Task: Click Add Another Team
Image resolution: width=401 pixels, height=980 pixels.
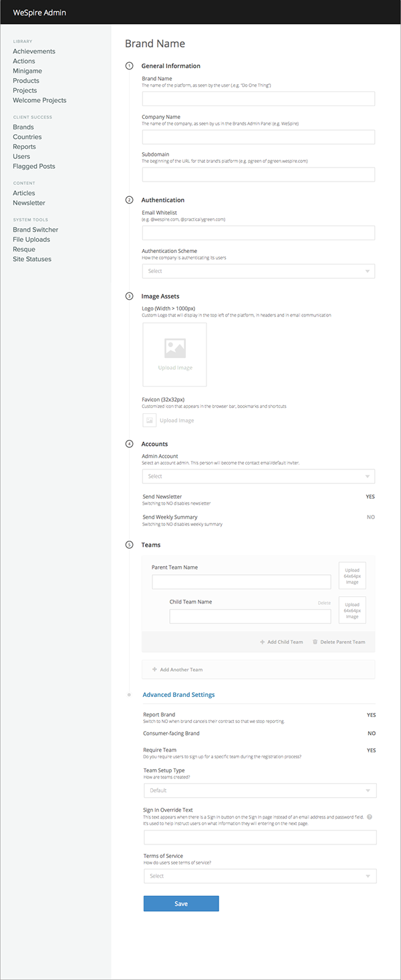Action: point(181,670)
